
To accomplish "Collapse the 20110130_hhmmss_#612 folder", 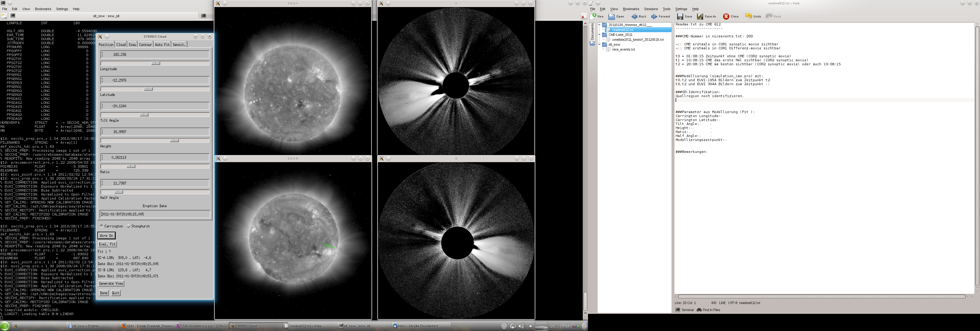I will click(x=600, y=25).
